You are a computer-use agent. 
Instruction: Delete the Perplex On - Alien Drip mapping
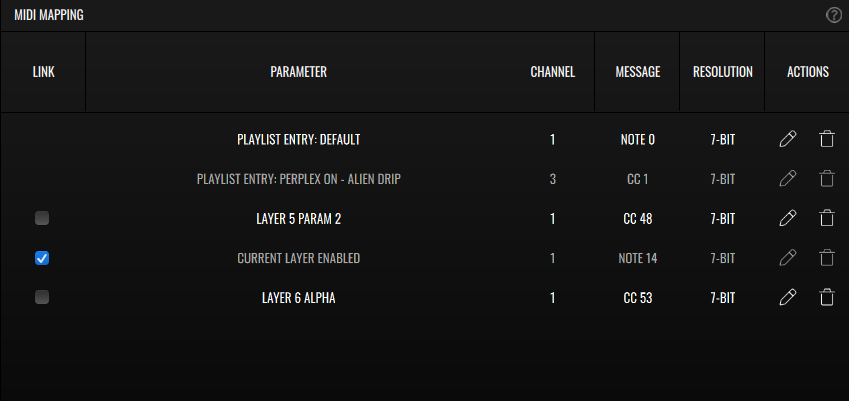coord(826,179)
